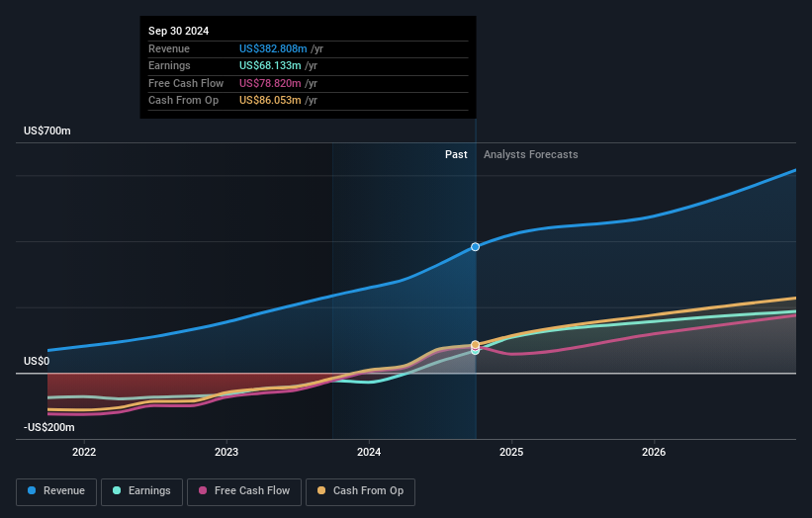Click the 2024 x-axis label

[369, 453]
